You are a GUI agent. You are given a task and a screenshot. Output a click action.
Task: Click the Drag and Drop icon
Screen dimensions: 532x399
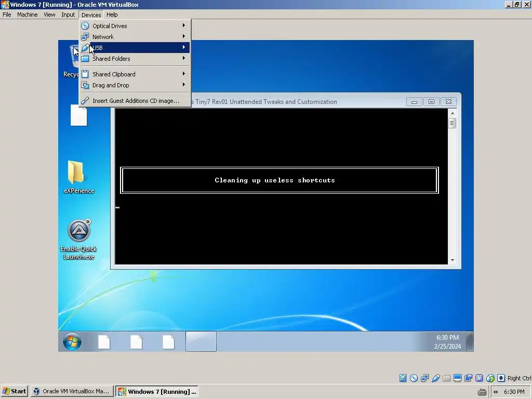85,85
